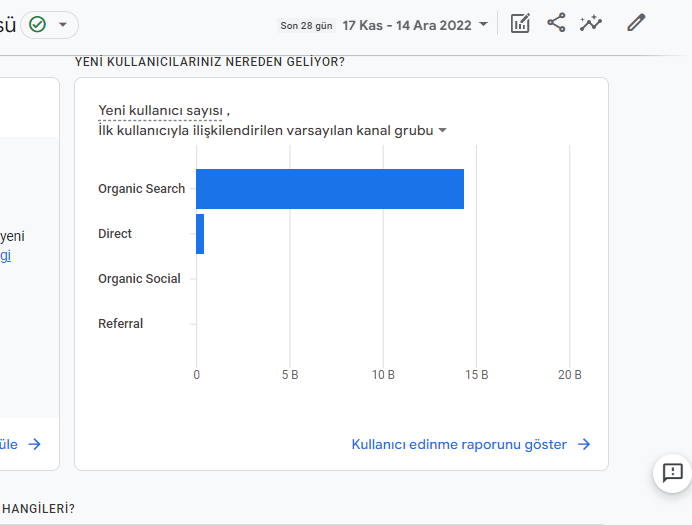Click the pencil edit icon
The width and height of the screenshot is (692, 525).
(x=636, y=23)
